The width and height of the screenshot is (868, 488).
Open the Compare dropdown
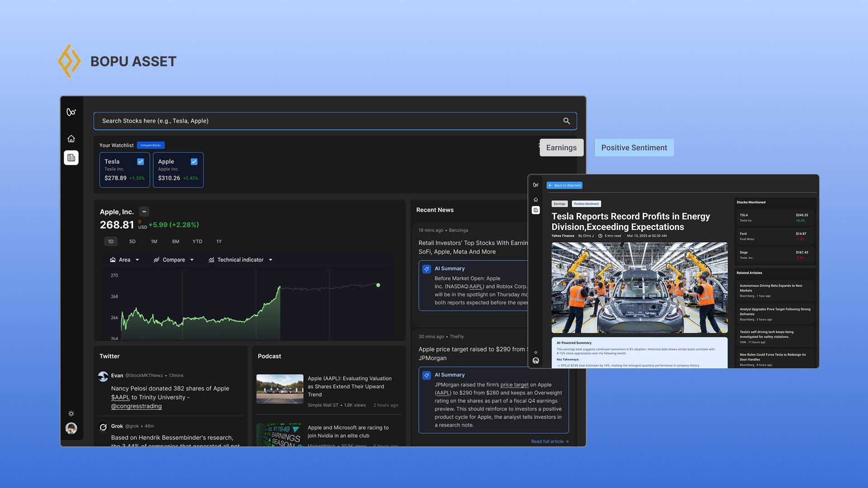(174, 260)
